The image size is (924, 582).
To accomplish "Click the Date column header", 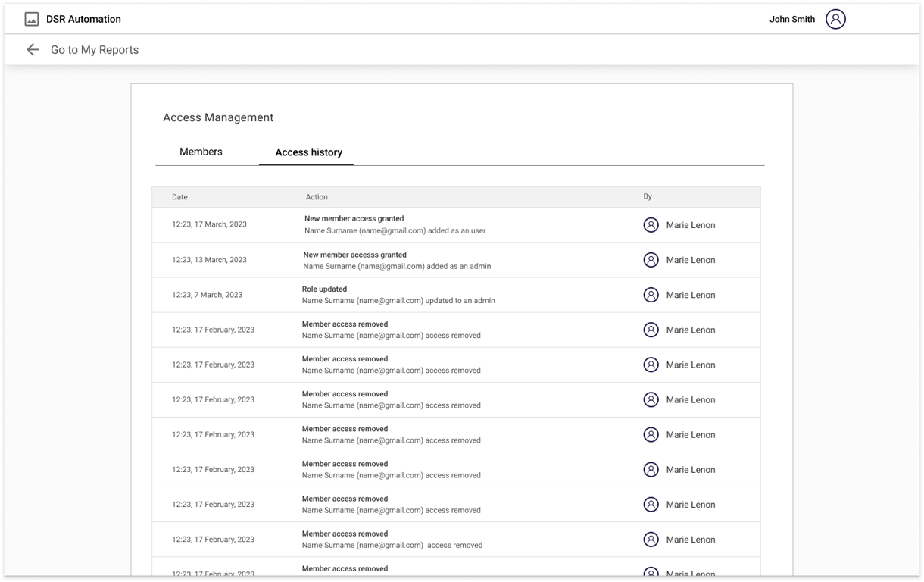I will point(179,197).
